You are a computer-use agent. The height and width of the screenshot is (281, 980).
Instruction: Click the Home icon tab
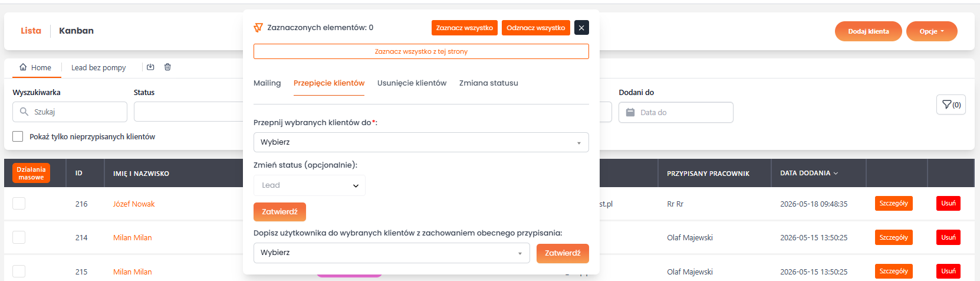pyautogui.click(x=23, y=67)
